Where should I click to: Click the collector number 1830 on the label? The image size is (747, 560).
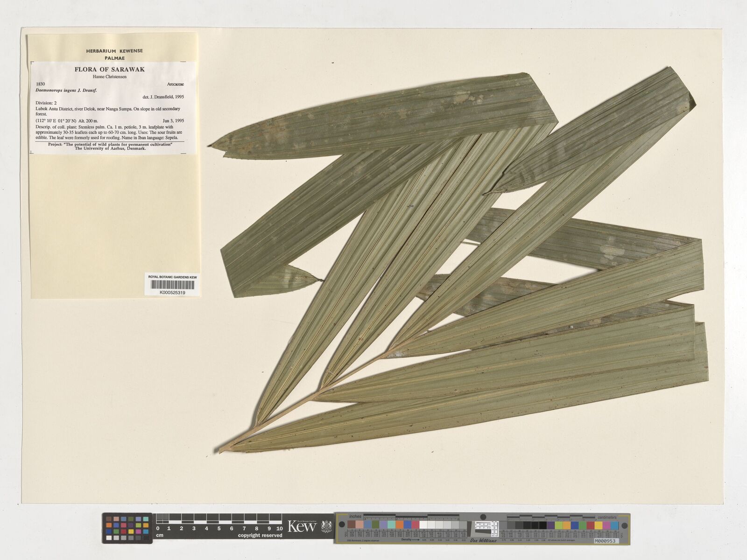click(x=41, y=84)
